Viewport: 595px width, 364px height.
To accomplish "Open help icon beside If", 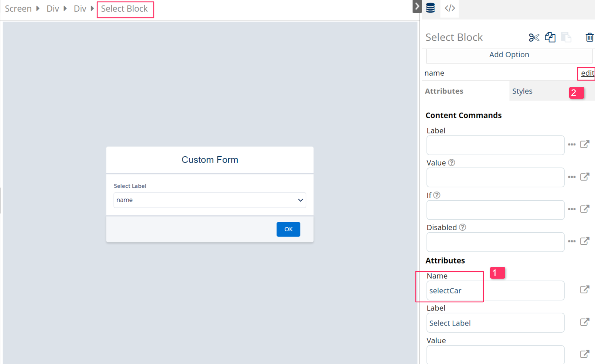I will pos(437,195).
